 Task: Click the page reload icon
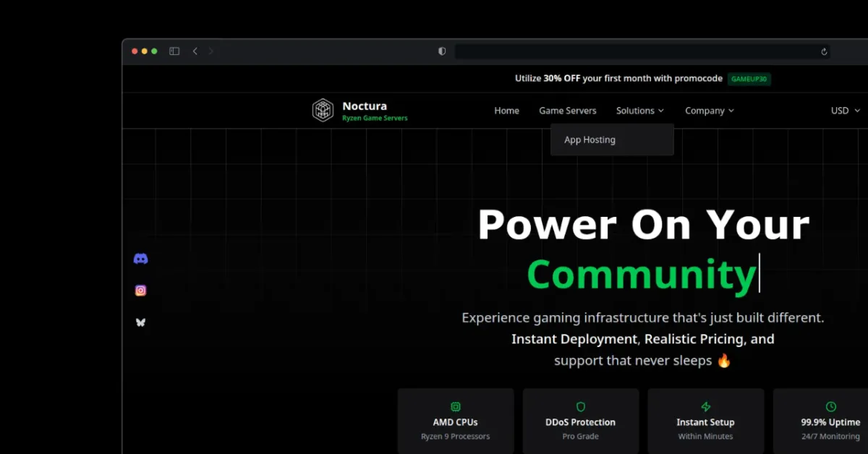[824, 51]
